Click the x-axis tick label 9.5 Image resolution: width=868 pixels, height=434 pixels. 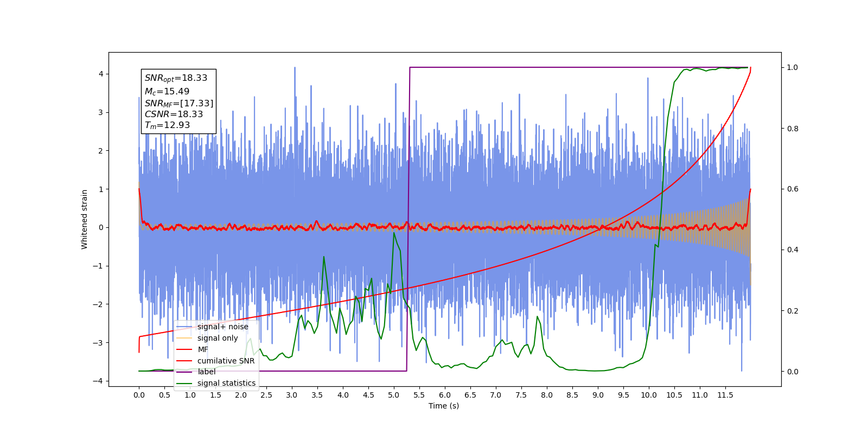pos(623,395)
